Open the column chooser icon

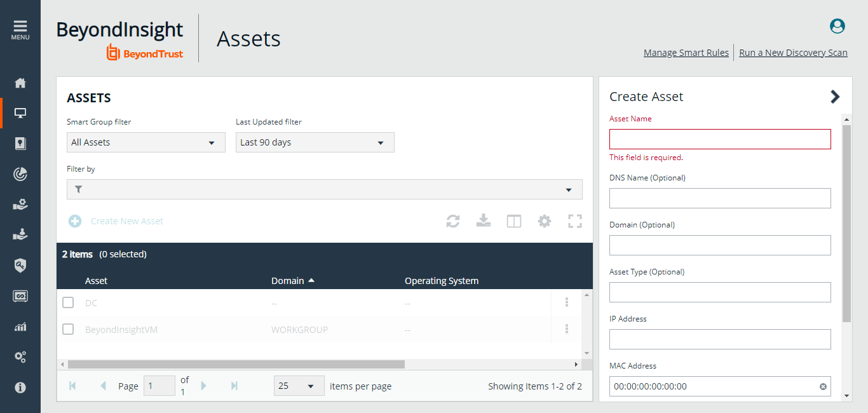(x=514, y=221)
